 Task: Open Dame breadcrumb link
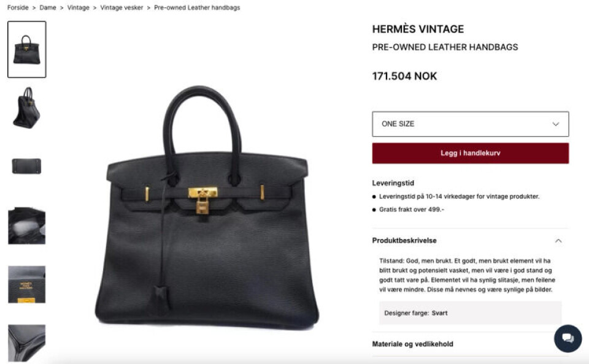(x=48, y=7)
